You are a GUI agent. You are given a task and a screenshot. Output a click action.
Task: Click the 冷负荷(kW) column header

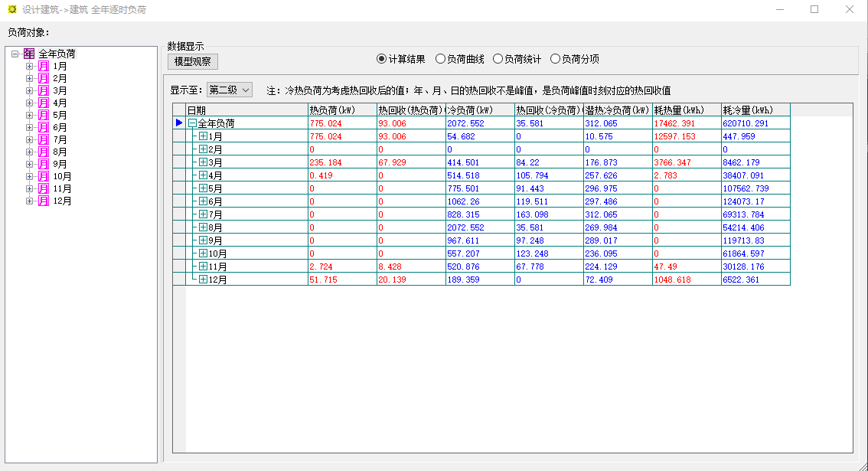479,110
